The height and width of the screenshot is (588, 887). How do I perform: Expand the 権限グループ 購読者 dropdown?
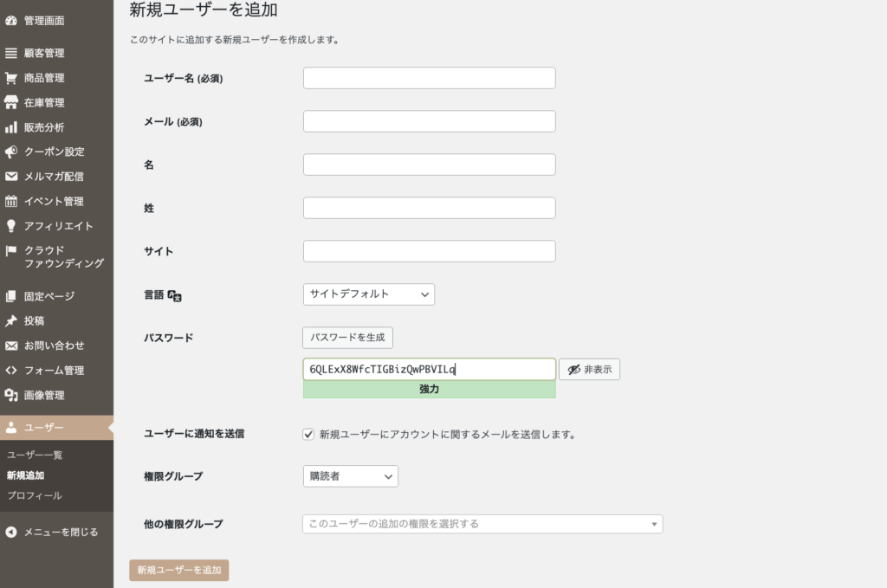pyautogui.click(x=350, y=476)
